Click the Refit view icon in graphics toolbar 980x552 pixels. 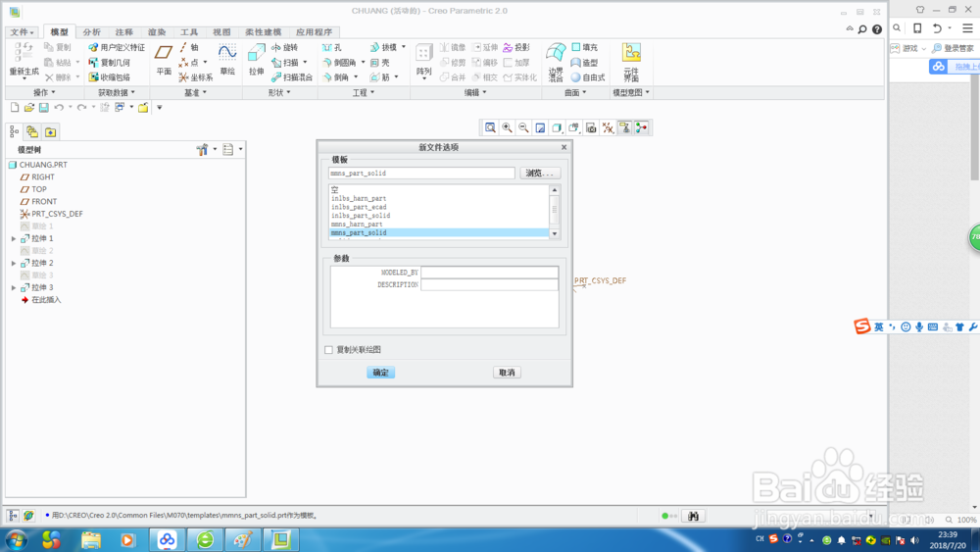pyautogui.click(x=491, y=128)
